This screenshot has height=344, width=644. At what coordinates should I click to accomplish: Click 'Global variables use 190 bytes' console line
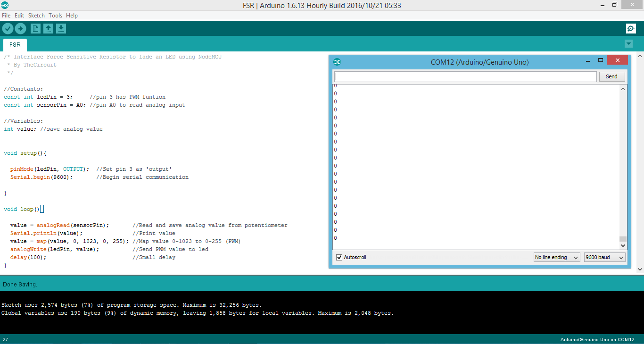tap(198, 313)
